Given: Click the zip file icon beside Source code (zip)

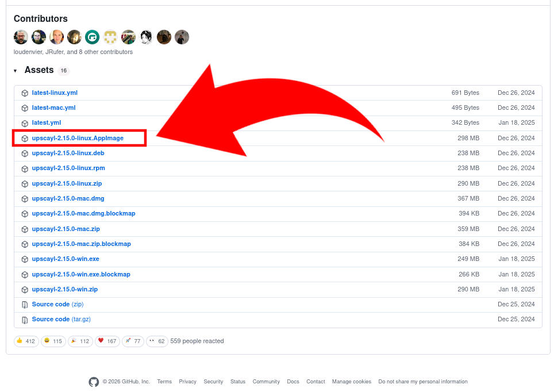Looking at the screenshot, I should coord(25,304).
